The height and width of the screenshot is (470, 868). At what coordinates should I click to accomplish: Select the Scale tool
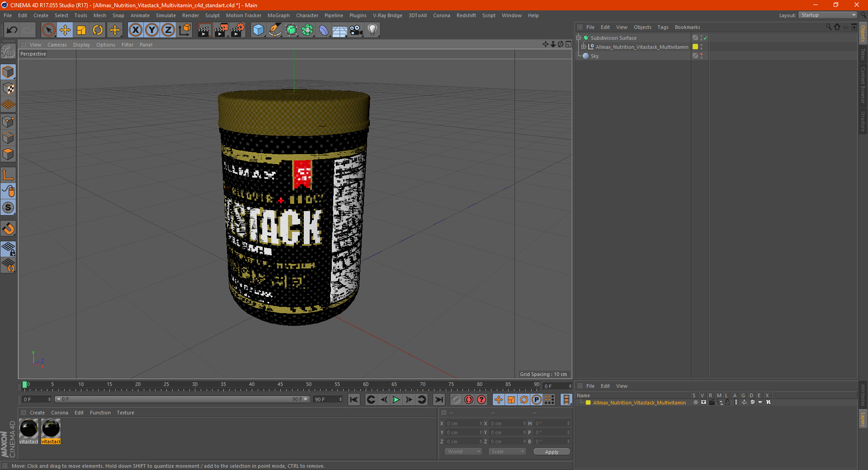pyautogui.click(x=81, y=30)
